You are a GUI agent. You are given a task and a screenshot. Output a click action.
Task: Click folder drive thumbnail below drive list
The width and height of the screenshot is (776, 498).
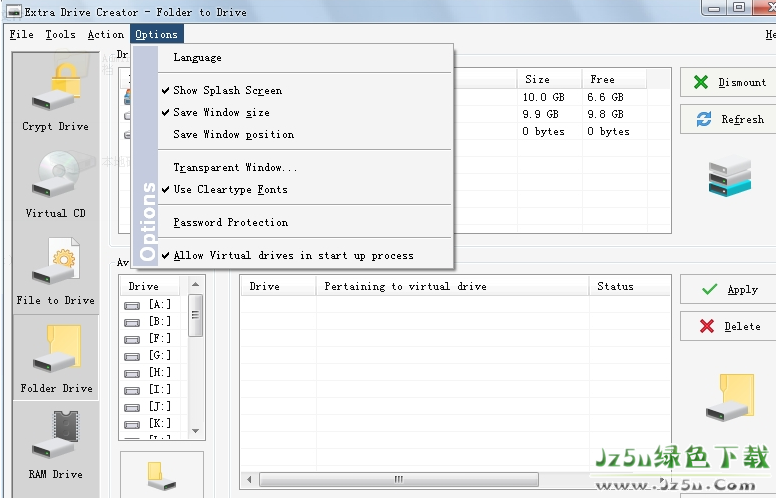click(x=161, y=476)
